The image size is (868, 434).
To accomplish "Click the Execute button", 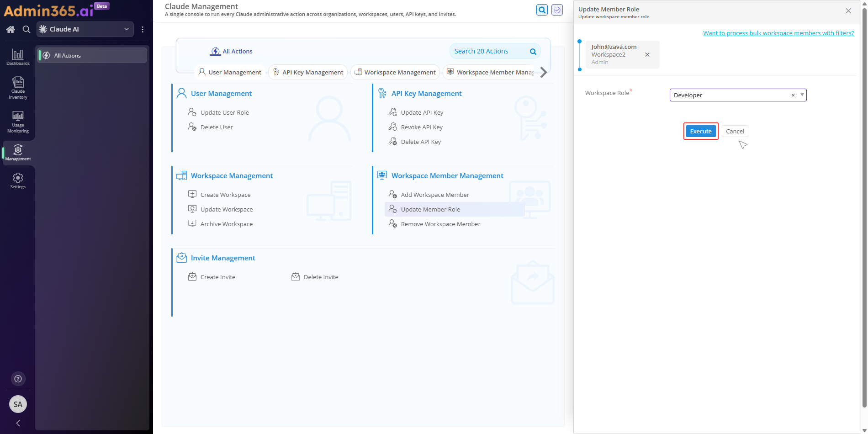I will click(701, 131).
